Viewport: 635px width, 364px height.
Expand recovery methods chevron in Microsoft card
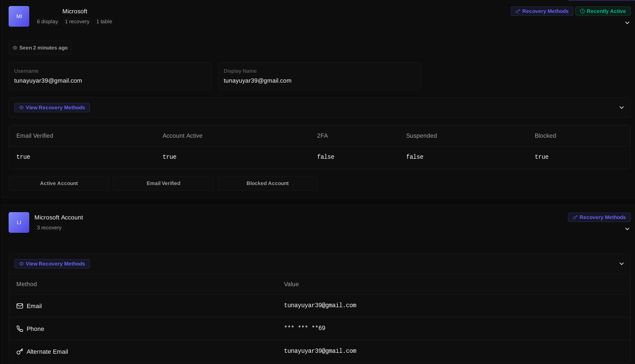(622, 108)
